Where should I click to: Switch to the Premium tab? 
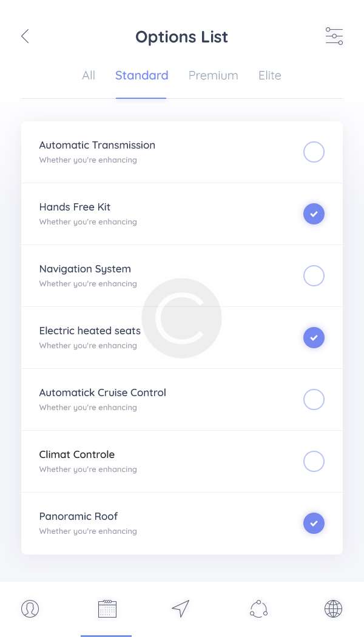(213, 76)
